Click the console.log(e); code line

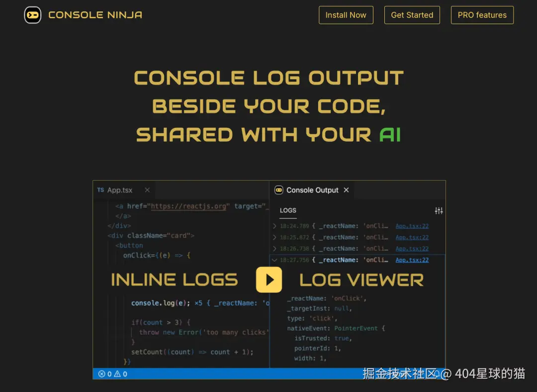[161, 303]
